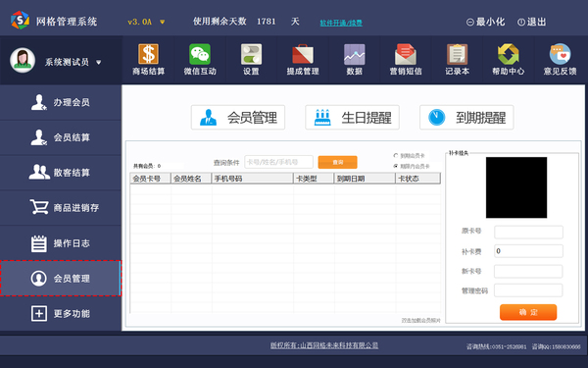The image size is (588, 368).
Task: Focus the 管理密码 input field
Action: point(528,290)
